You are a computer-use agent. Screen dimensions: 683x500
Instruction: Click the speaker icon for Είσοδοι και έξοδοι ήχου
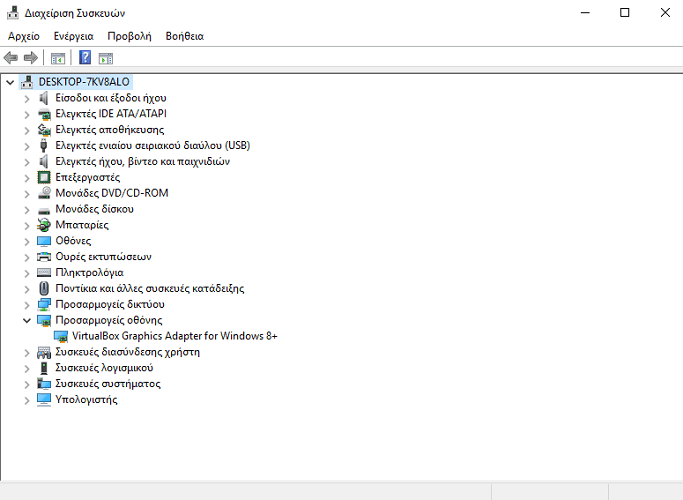click(44, 98)
